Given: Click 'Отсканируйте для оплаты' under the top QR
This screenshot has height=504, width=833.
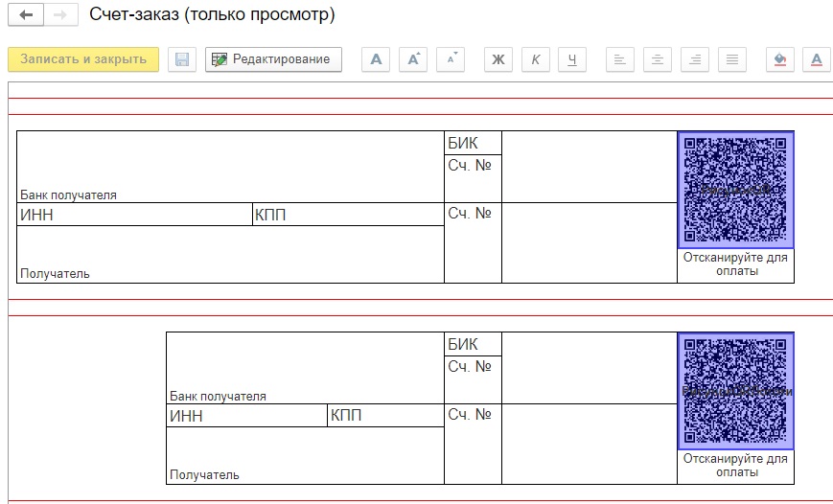Looking at the screenshot, I should tap(736, 264).
